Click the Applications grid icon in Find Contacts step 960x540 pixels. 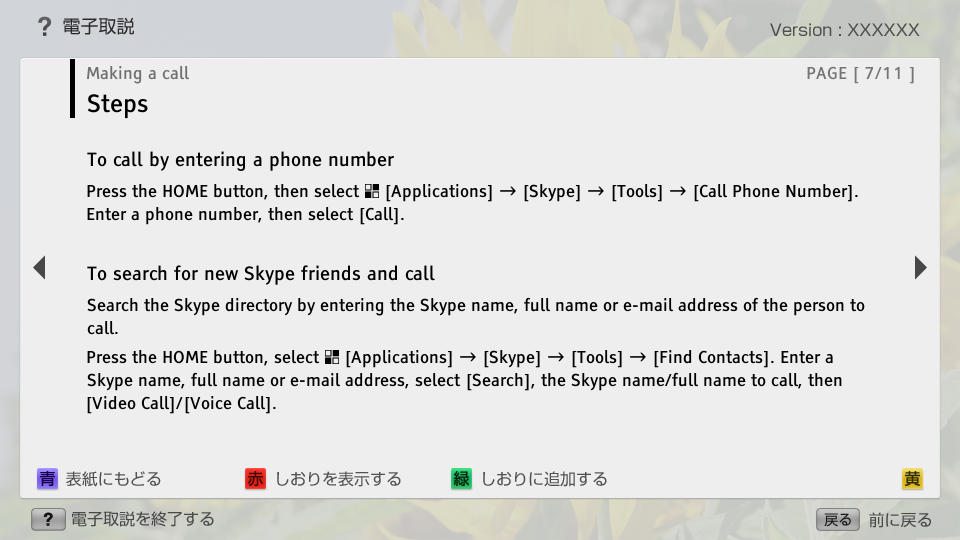(332, 357)
